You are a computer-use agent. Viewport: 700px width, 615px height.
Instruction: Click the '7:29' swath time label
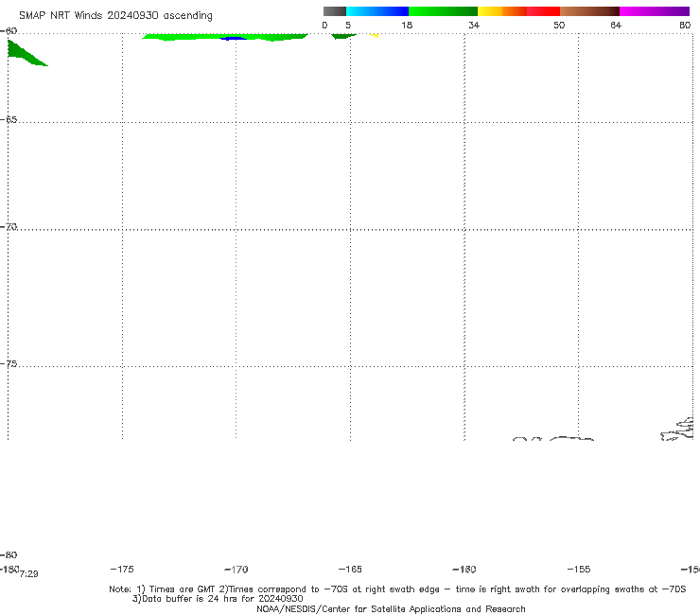29,574
